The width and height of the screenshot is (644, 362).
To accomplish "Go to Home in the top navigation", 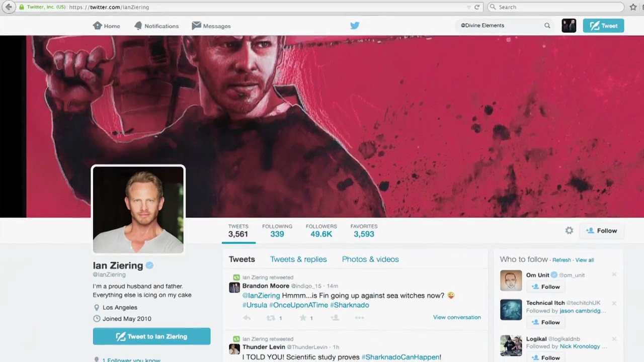I will 107,26.
